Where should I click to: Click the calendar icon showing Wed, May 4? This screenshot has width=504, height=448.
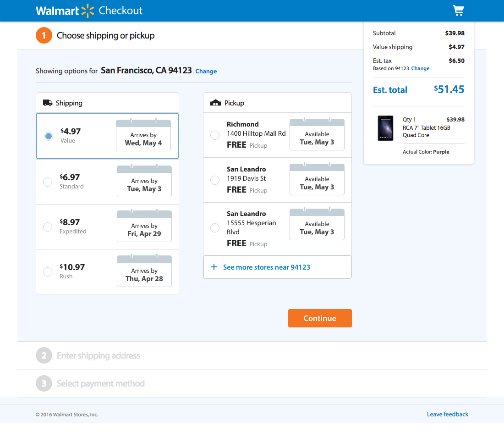click(143, 134)
